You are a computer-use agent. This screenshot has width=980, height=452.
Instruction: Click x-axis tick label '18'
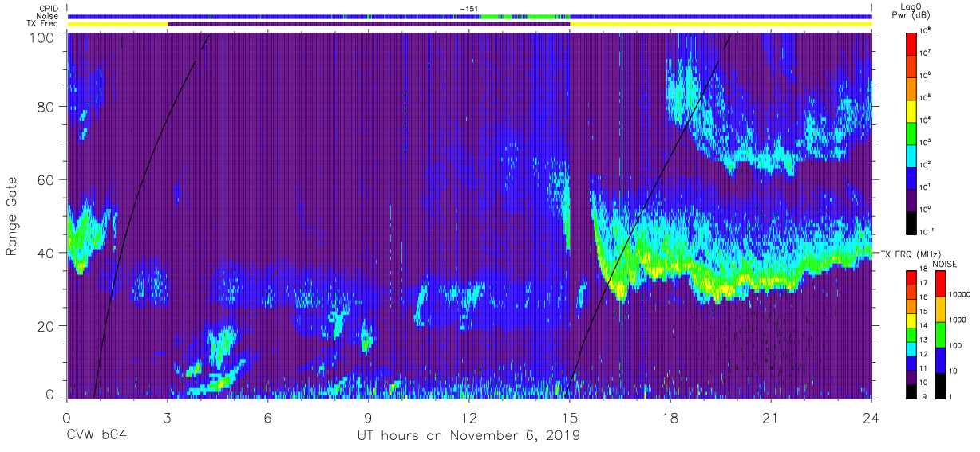[x=670, y=418]
